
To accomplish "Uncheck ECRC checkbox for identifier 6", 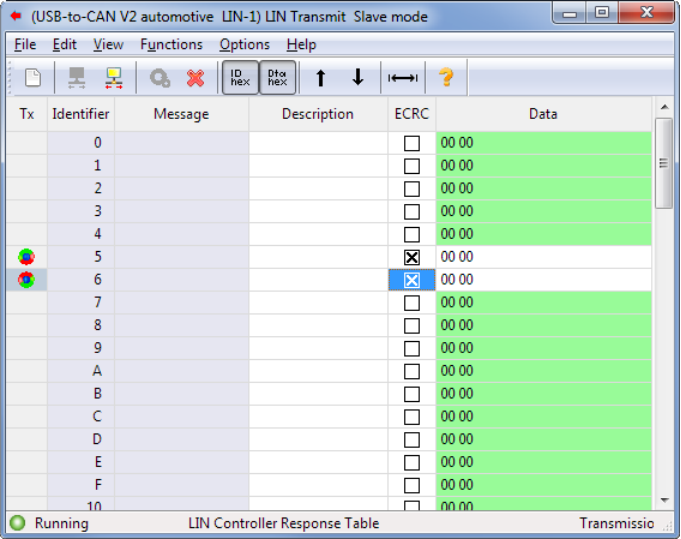I will [412, 280].
